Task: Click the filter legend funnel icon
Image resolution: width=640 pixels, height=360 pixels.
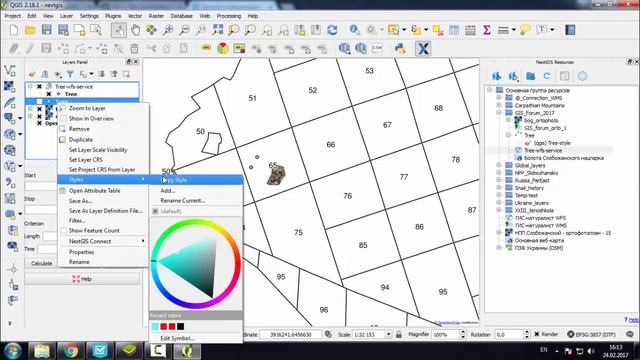Action: (x=70, y=74)
